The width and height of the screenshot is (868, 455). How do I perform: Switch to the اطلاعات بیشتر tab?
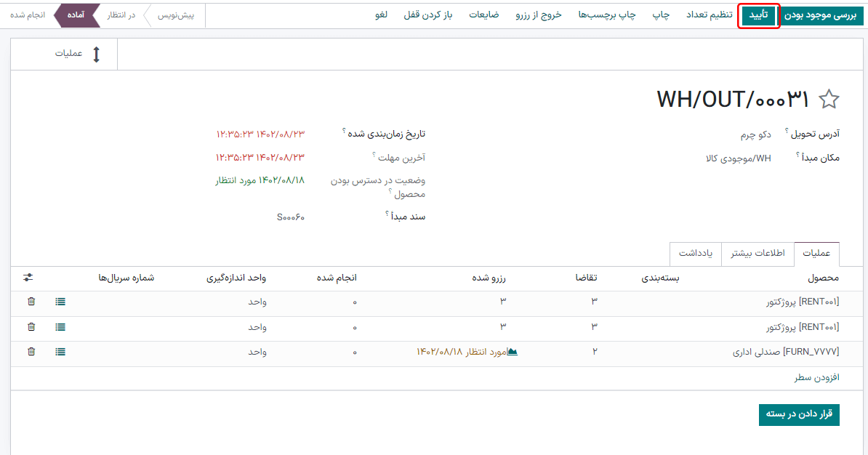pos(758,254)
